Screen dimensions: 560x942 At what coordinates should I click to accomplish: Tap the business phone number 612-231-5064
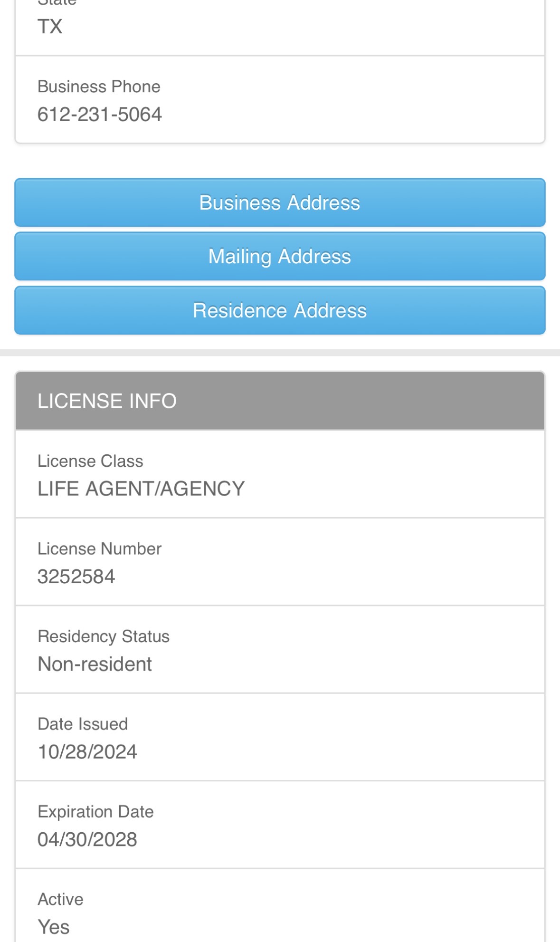tap(99, 115)
